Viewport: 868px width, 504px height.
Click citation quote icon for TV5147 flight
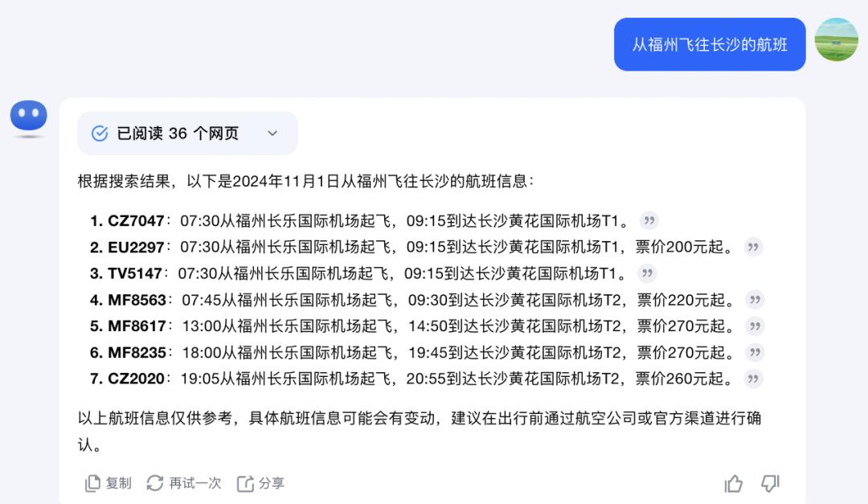647,273
